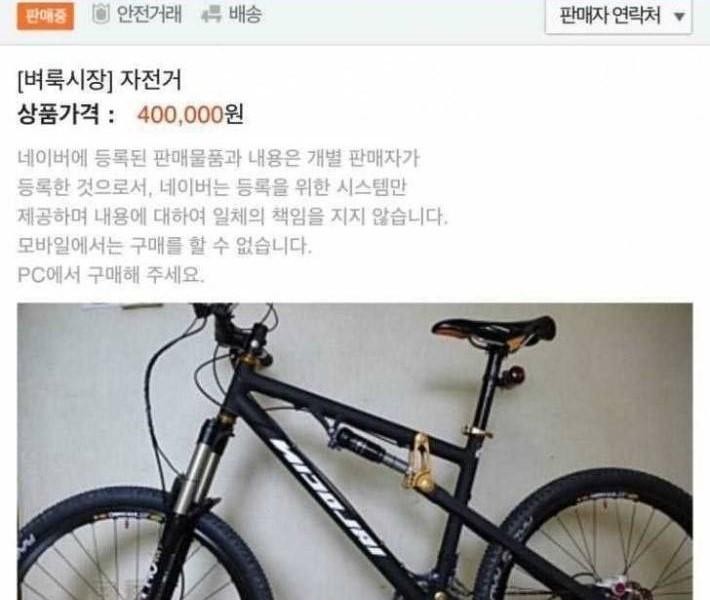
Task: Click the front wheel in the photo
Action: point(136,546)
